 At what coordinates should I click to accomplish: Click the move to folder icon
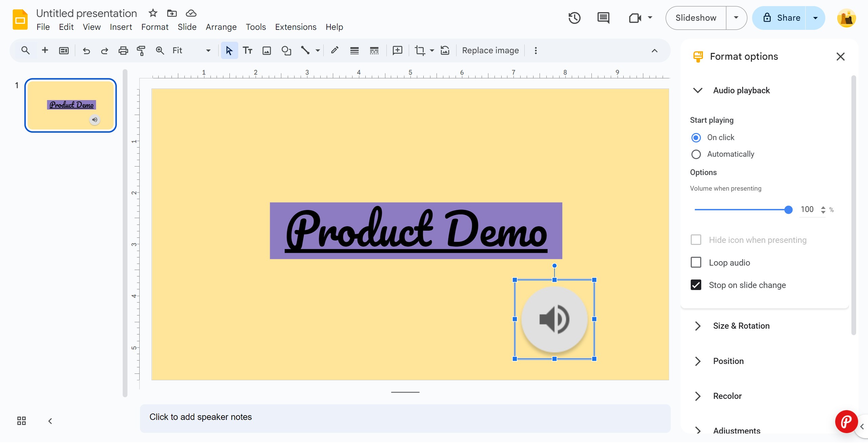coord(172,13)
